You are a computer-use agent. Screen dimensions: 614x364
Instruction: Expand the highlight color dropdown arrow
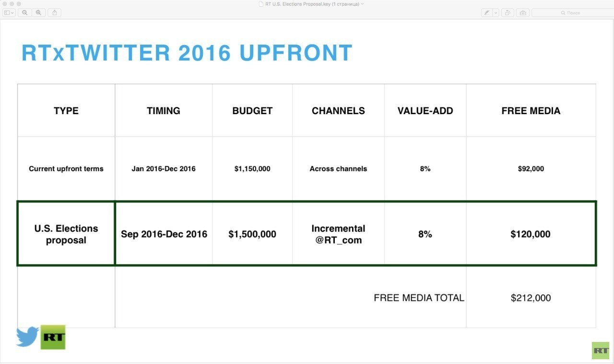[x=496, y=12]
